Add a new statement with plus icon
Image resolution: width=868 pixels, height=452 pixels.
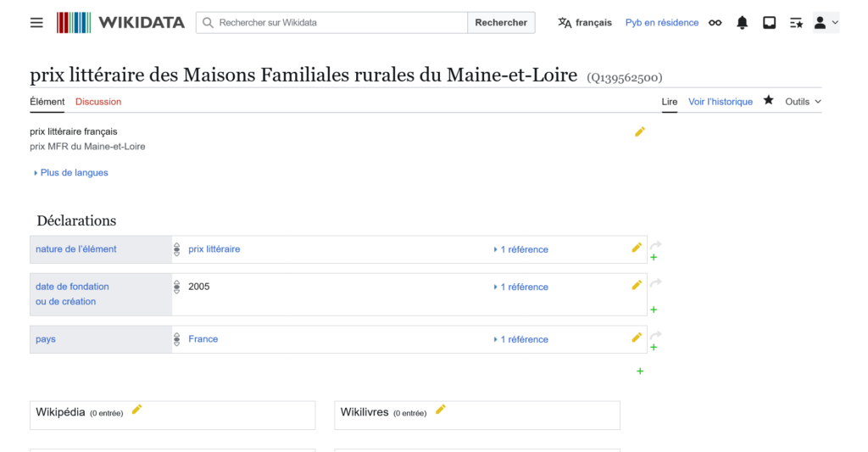click(640, 371)
